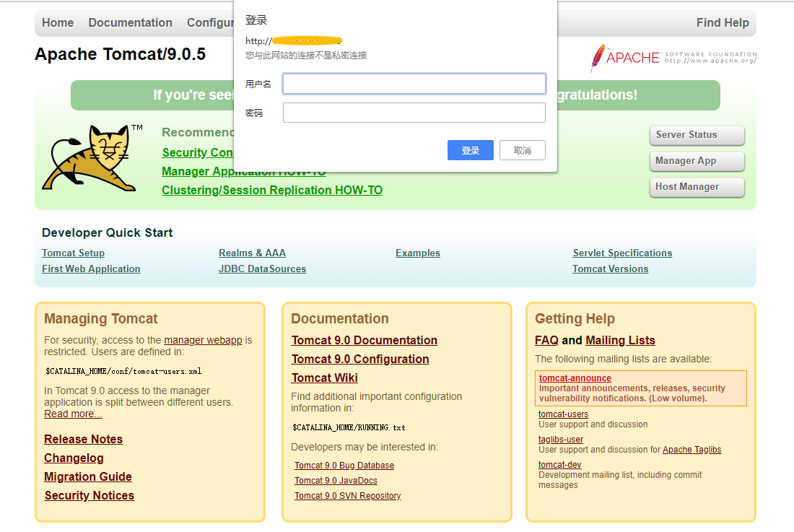This screenshot has width=794, height=532.
Task: Open the Tomcat Versions link
Action: pyautogui.click(x=610, y=269)
